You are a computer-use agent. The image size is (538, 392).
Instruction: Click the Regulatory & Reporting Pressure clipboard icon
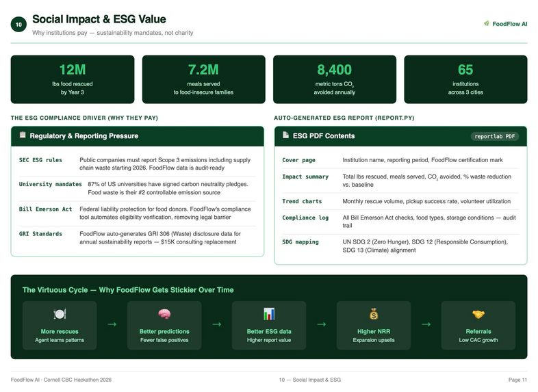(23, 135)
